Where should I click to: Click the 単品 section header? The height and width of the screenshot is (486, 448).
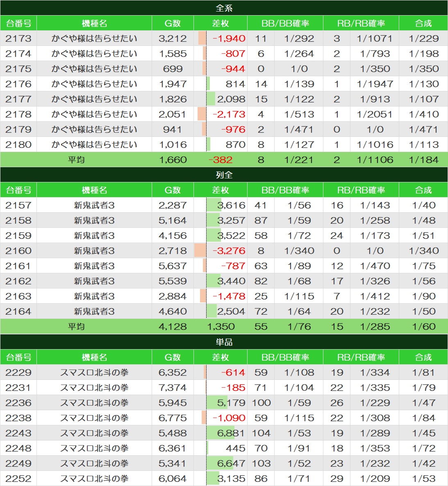(x=224, y=342)
